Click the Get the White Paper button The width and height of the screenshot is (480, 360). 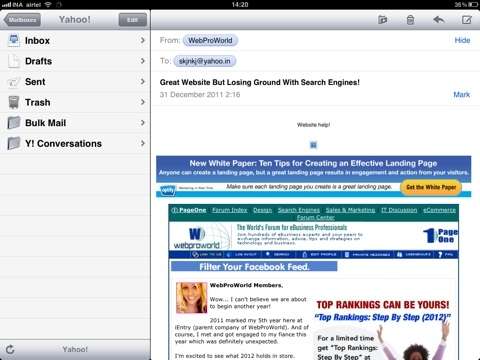(431, 187)
